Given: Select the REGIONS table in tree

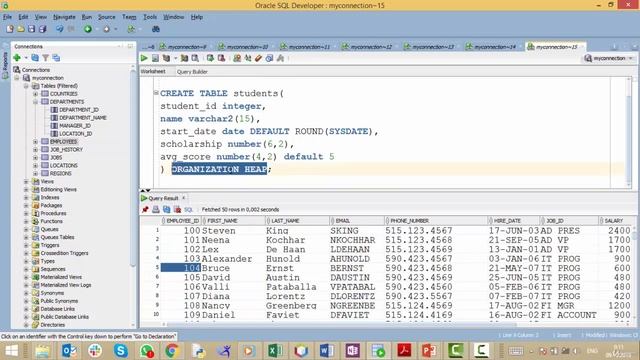Looking at the screenshot, I should (x=60, y=173).
